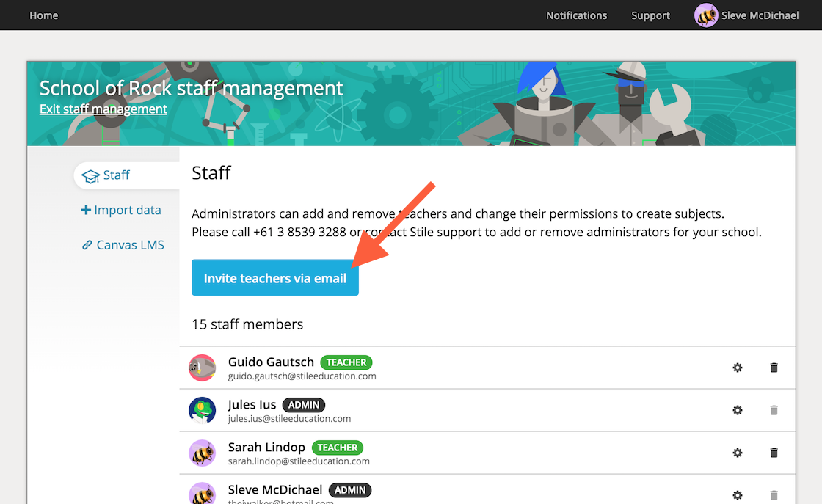Follow the Exit staff management link
The image size is (822, 504).
103,109
